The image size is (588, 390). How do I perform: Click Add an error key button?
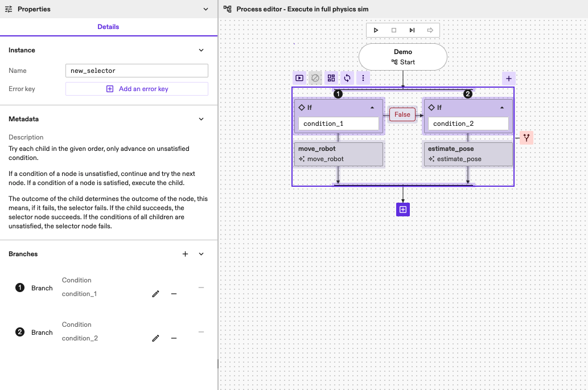[137, 89]
